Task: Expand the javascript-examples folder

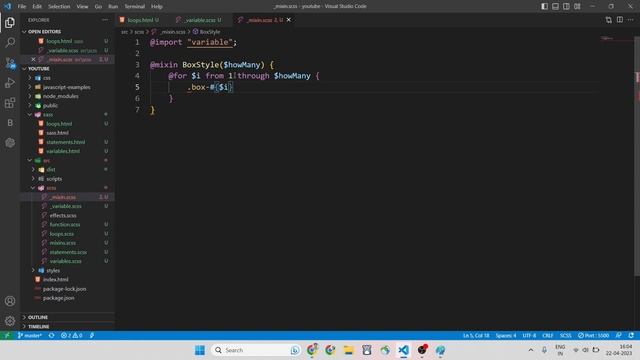Action: [x=66, y=87]
